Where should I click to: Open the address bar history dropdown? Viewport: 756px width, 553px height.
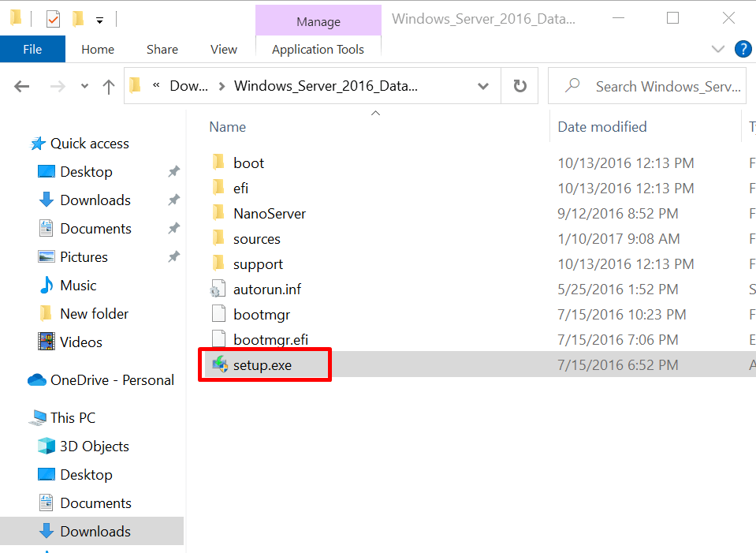pos(483,86)
